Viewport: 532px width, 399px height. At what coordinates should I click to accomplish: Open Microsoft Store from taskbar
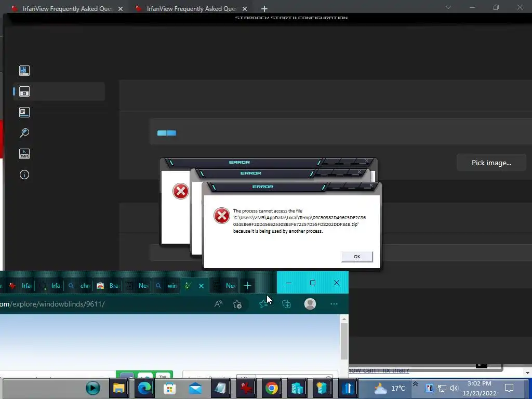tap(169, 388)
